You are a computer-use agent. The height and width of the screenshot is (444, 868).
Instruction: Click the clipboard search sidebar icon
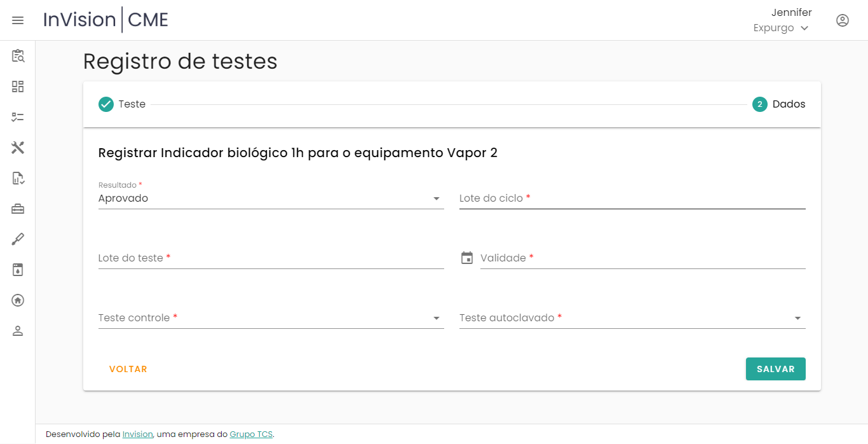coord(18,56)
